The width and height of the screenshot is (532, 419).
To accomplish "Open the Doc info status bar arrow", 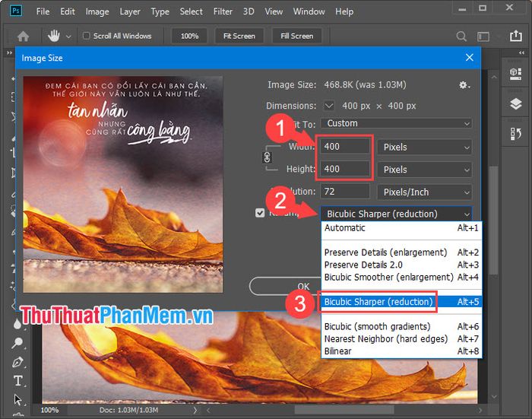I will pyautogui.click(x=195, y=410).
